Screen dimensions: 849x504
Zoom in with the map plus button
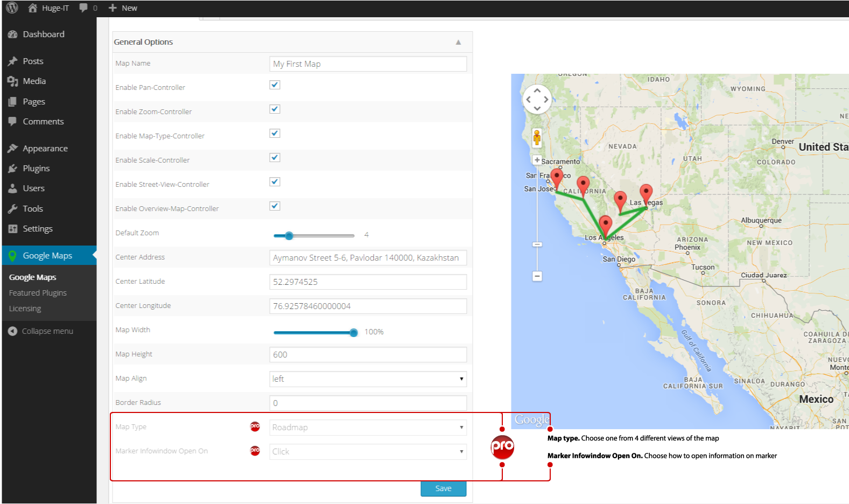pyautogui.click(x=537, y=160)
